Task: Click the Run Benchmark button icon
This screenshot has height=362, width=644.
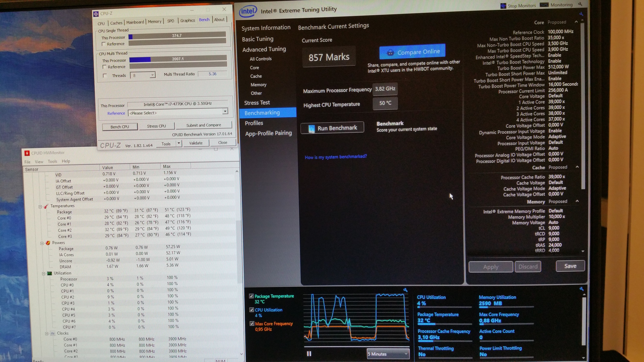Action: point(311,129)
